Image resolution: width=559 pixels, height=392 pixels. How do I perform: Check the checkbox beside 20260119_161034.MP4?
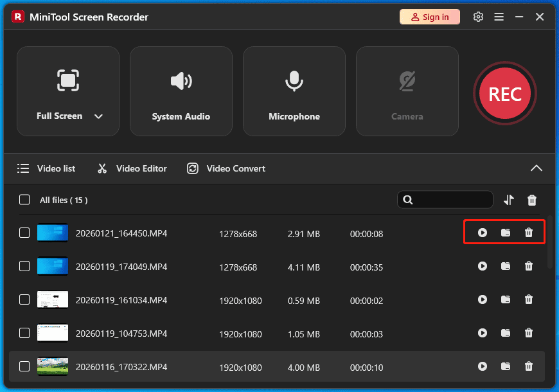pyautogui.click(x=24, y=299)
